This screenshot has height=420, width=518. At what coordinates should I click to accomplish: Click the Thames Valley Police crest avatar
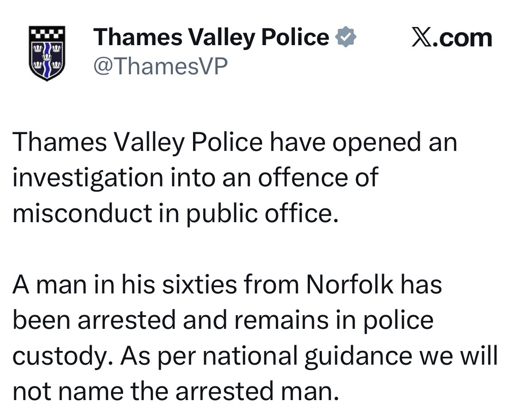click(x=47, y=53)
